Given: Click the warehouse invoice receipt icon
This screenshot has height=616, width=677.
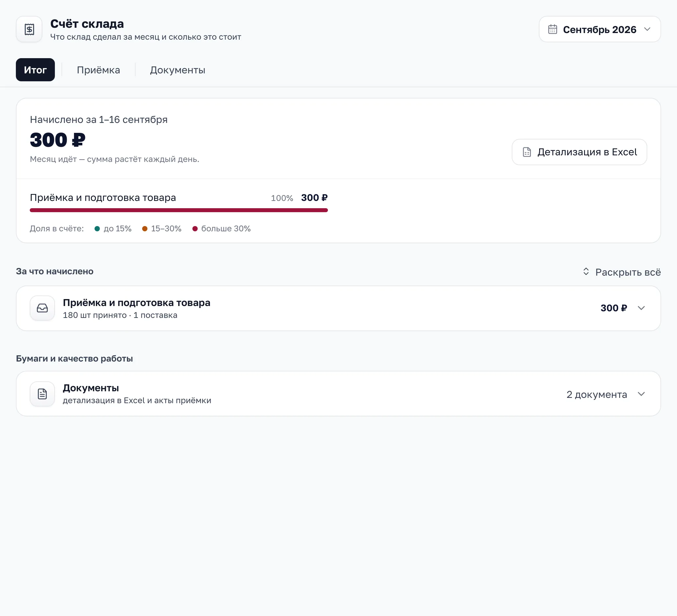Looking at the screenshot, I should tap(29, 29).
